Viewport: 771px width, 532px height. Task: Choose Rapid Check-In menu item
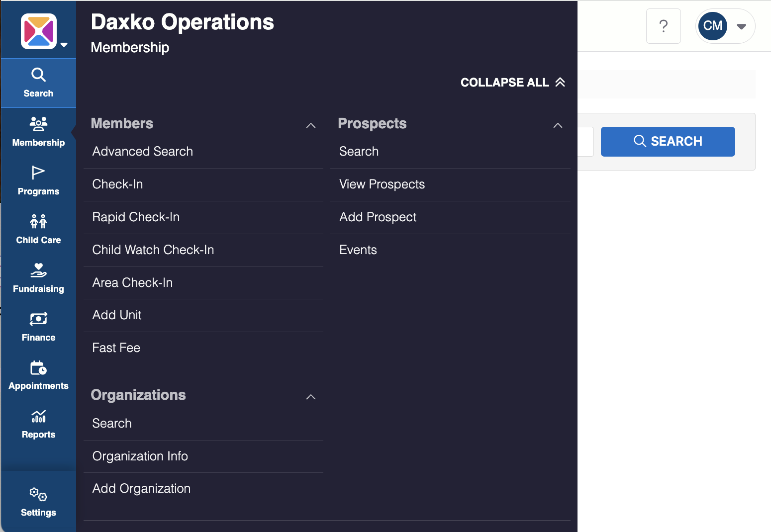[136, 217]
